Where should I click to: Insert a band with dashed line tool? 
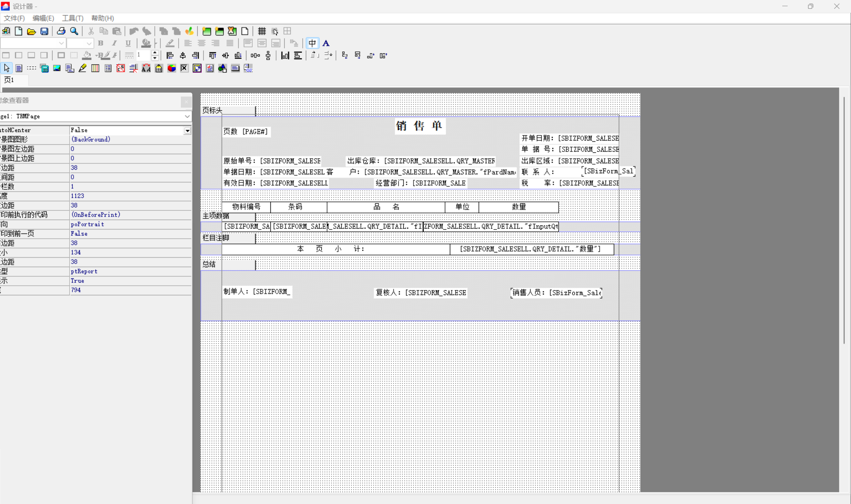(x=31, y=68)
